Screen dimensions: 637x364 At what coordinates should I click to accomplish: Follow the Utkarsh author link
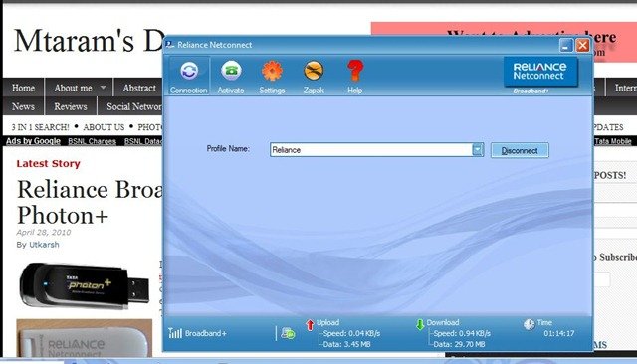click(x=44, y=245)
